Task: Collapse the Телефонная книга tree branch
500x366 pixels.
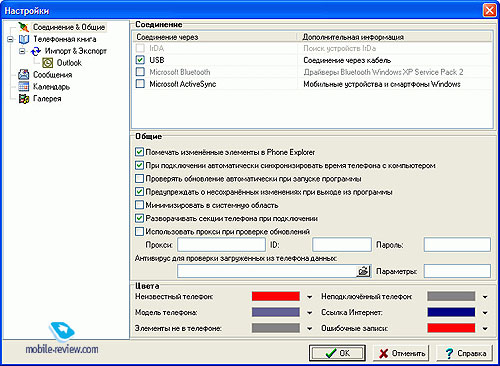Action: (10, 39)
